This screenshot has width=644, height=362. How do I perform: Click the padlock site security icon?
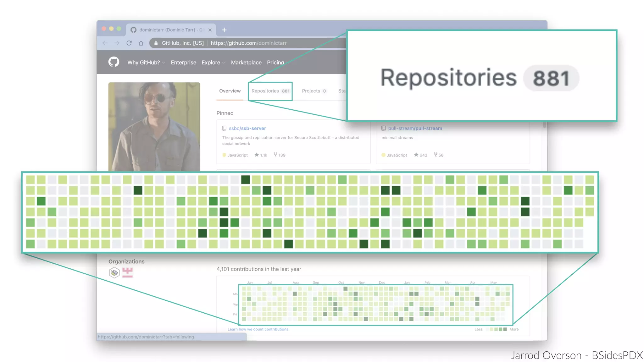(156, 43)
